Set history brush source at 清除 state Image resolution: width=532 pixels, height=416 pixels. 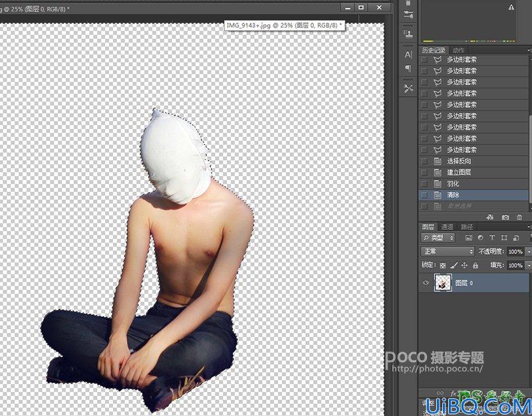pos(424,195)
